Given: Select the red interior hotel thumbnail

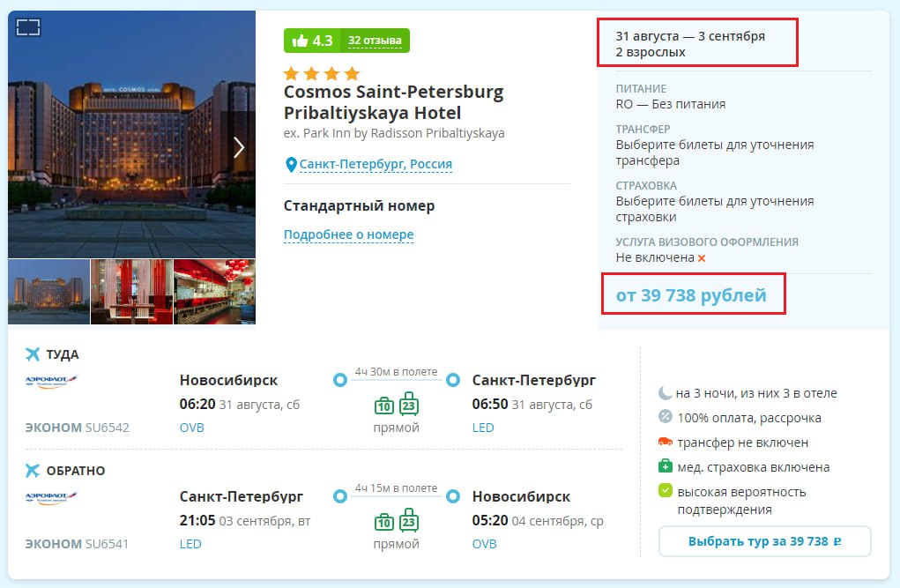Looking at the screenshot, I should [132, 292].
